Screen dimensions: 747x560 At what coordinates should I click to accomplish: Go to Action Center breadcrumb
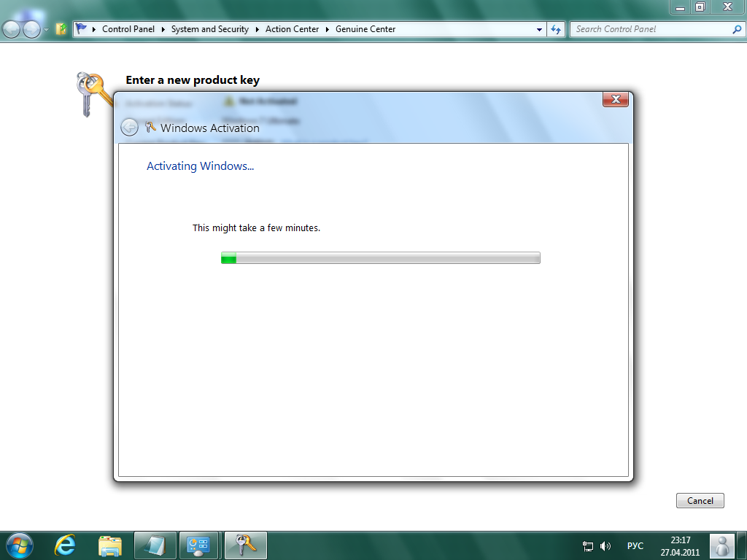click(x=292, y=29)
